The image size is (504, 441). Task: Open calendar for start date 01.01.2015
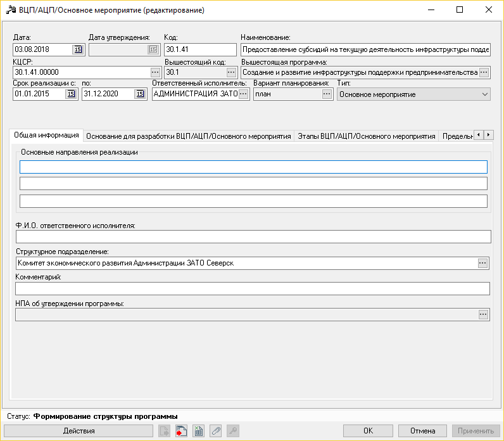71,94
